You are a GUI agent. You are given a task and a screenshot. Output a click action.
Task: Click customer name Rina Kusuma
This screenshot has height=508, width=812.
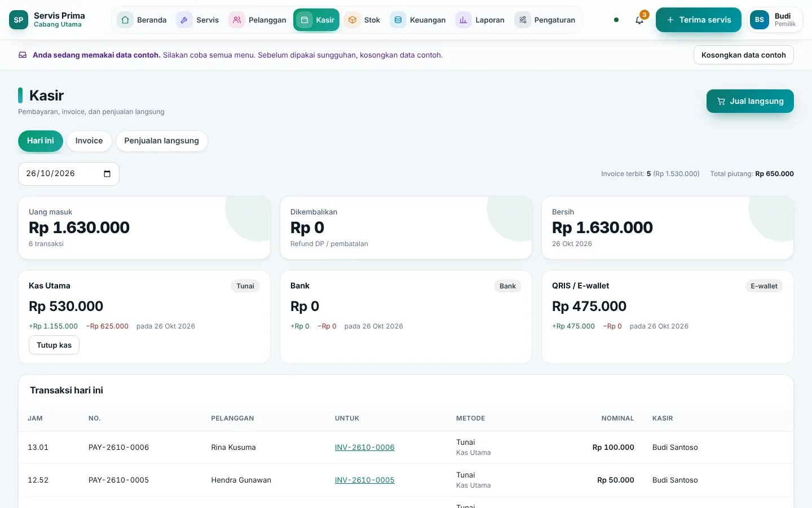click(233, 448)
